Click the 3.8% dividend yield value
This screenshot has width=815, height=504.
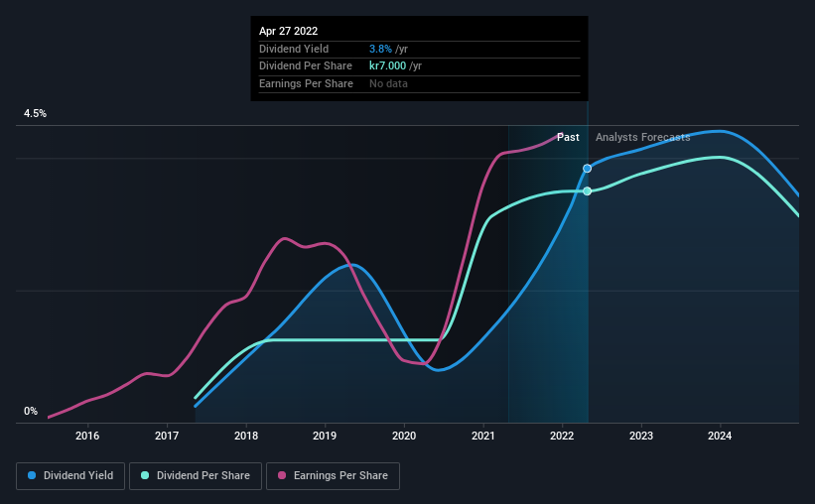click(x=380, y=49)
